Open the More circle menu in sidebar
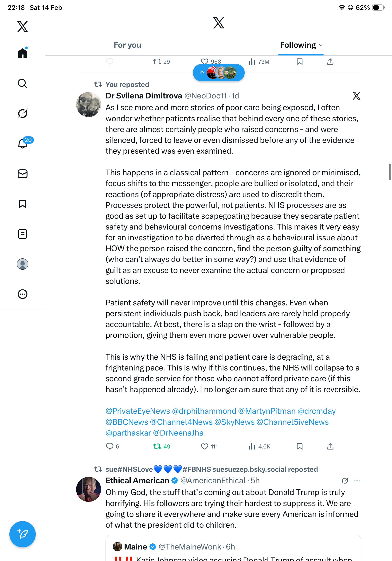This screenshot has width=392, height=561. click(23, 294)
